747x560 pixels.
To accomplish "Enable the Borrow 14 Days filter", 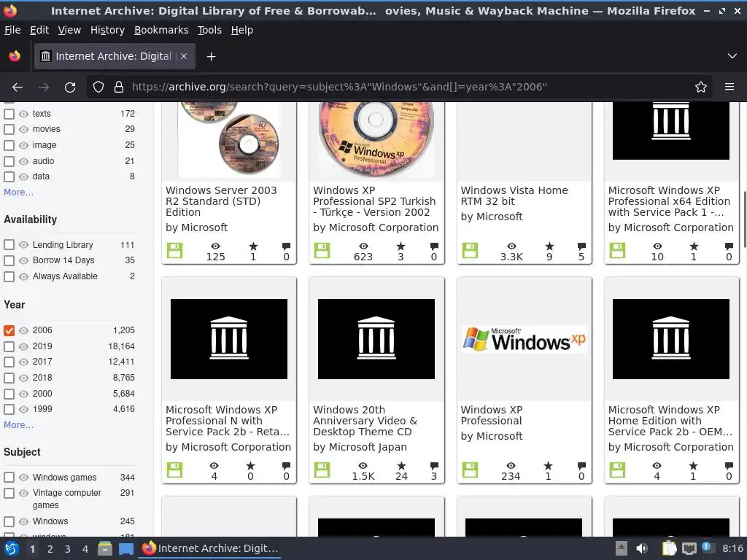I will (x=9, y=260).
